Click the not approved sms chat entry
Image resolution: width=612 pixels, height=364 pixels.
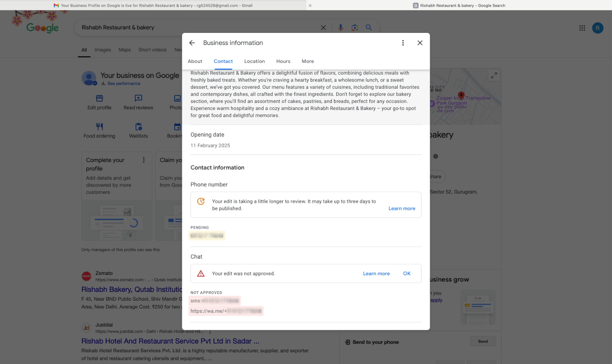tap(215, 301)
